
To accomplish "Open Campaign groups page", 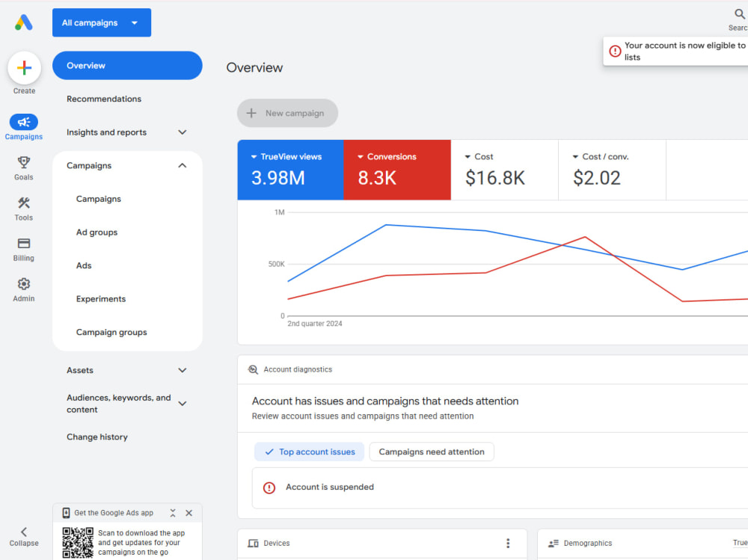I will point(111,333).
